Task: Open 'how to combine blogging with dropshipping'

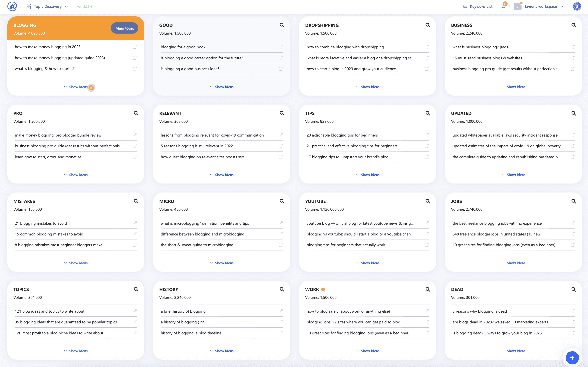Action: [x=345, y=47]
